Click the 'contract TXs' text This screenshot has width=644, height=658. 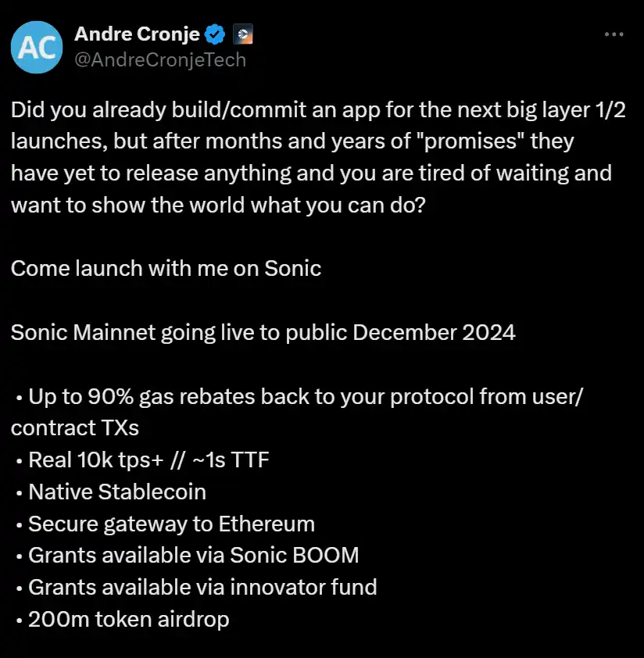(75, 428)
